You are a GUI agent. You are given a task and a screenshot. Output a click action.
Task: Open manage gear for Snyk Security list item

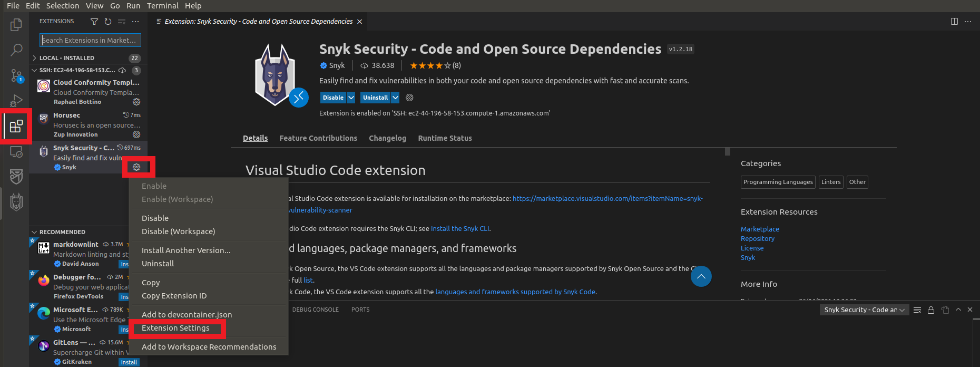coord(136,167)
